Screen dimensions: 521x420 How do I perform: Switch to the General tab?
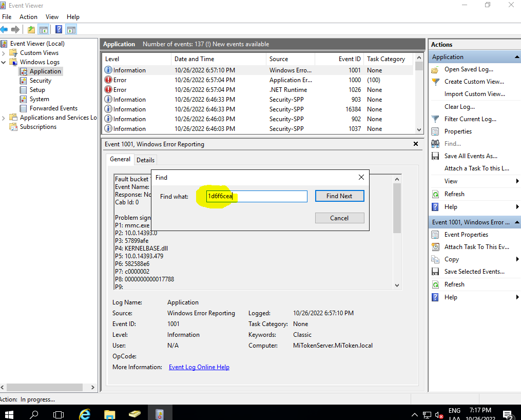[x=120, y=159]
